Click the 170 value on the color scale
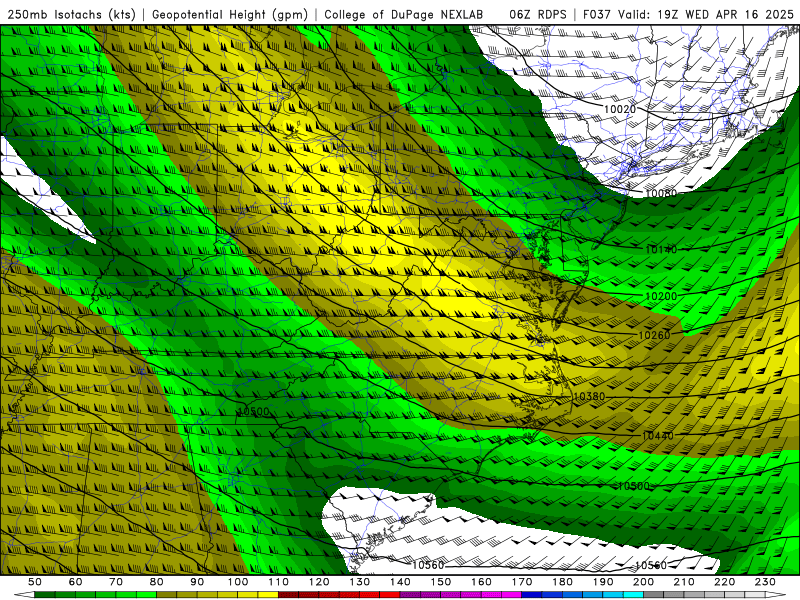This screenshot has width=800, height=600. click(x=522, y=582)
